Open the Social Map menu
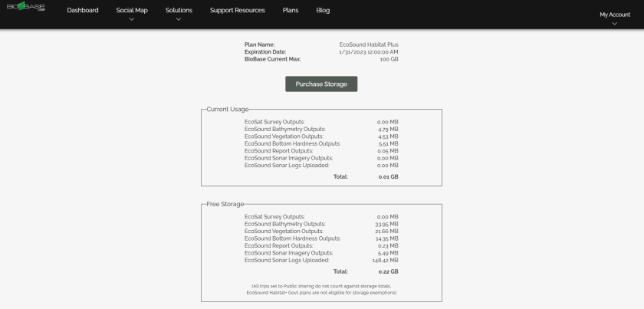 point(132,10)
